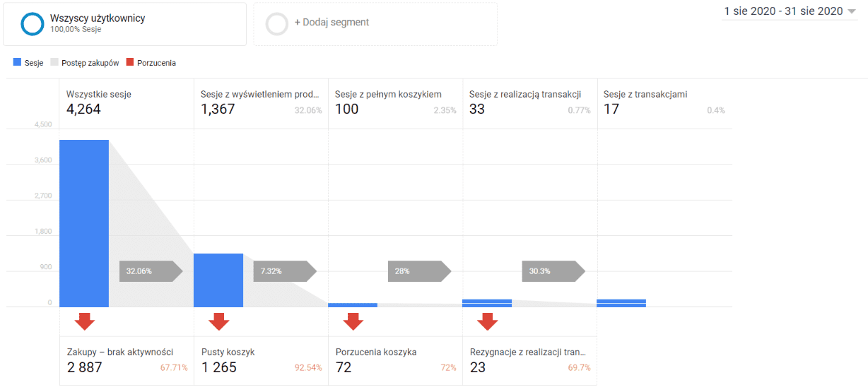Click the blue Sesje legend swatch
868x392 pixels.
pos(18,63)
